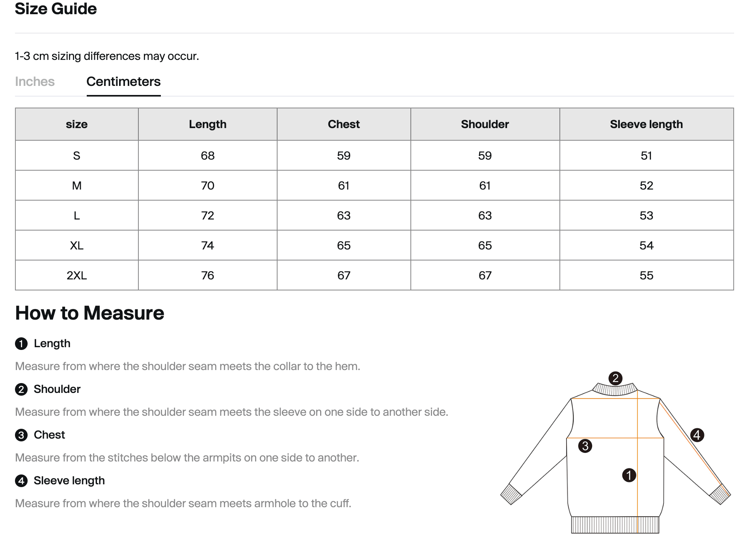Click the Length column header
Screen dimensions: 740x560
[208, 124]
